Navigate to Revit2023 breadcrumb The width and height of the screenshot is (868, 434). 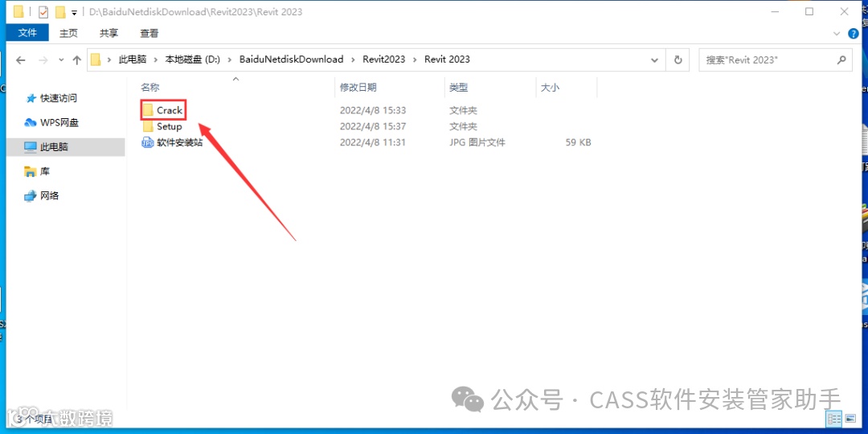point(383,59)
